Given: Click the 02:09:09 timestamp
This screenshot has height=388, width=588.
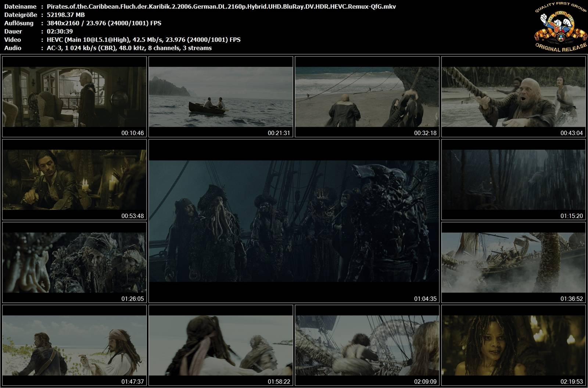Looking at the screenshot, I should click(425, 381).
